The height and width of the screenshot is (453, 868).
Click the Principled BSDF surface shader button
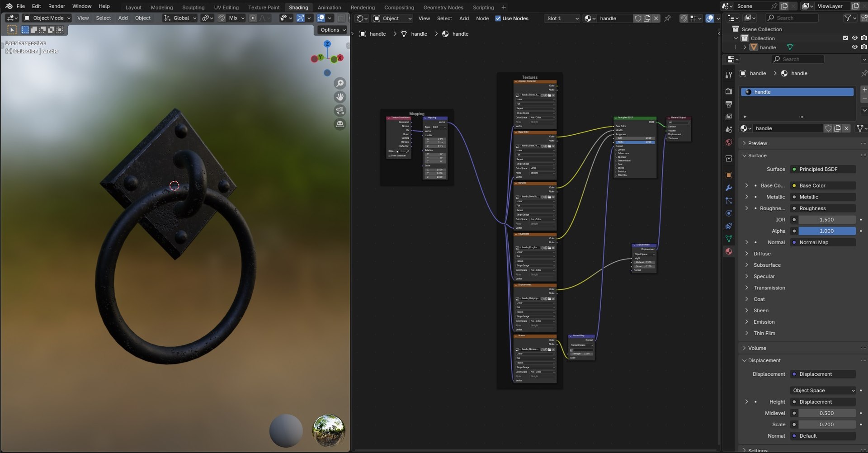click(823, 169)
